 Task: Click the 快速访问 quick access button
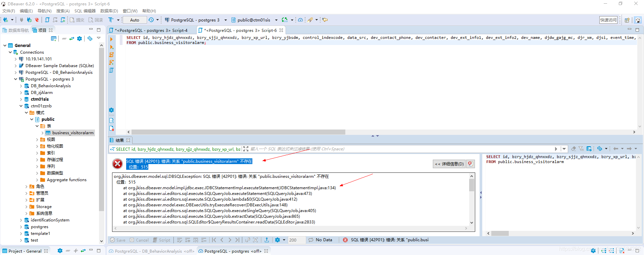tap(608, 20)
